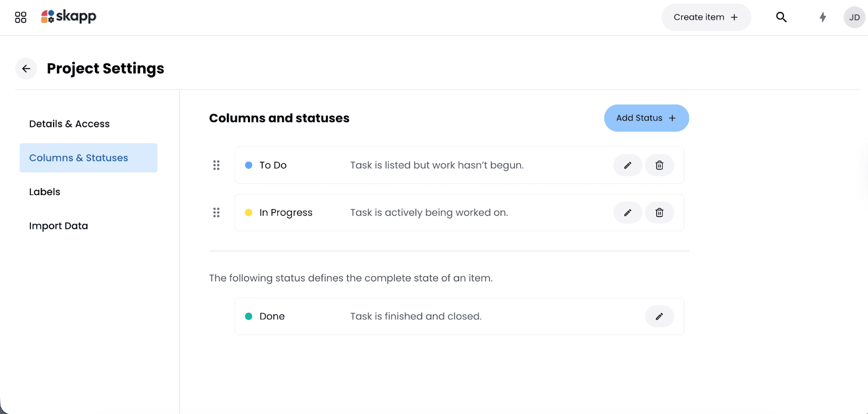Grab the In Progress drag handle

click(216, 212)
